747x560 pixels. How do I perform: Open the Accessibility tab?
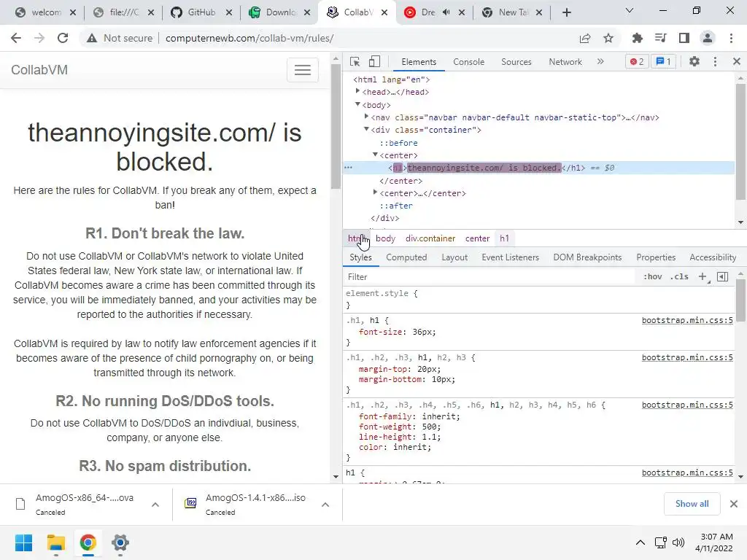click(x=713, y=257)
